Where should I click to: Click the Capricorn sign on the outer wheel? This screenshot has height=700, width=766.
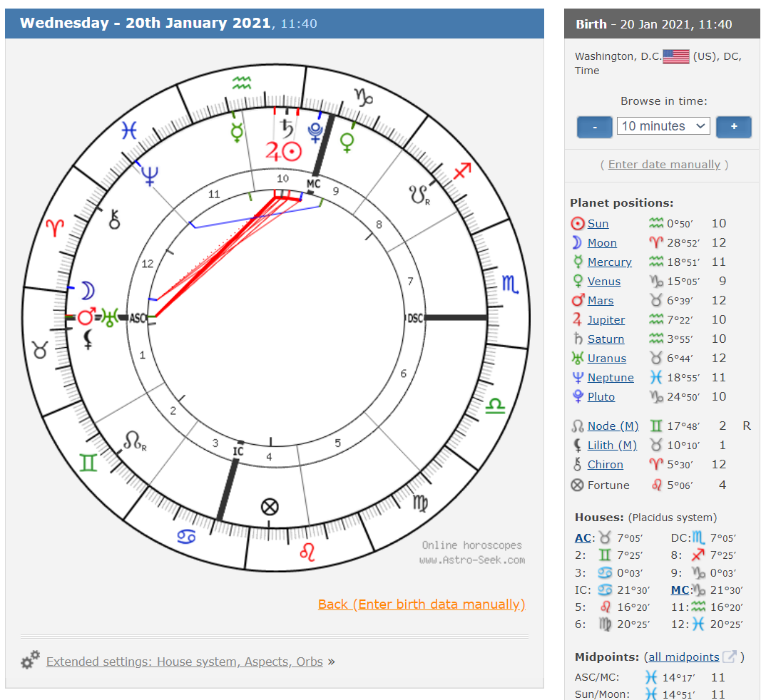click(x=364, y=98)
